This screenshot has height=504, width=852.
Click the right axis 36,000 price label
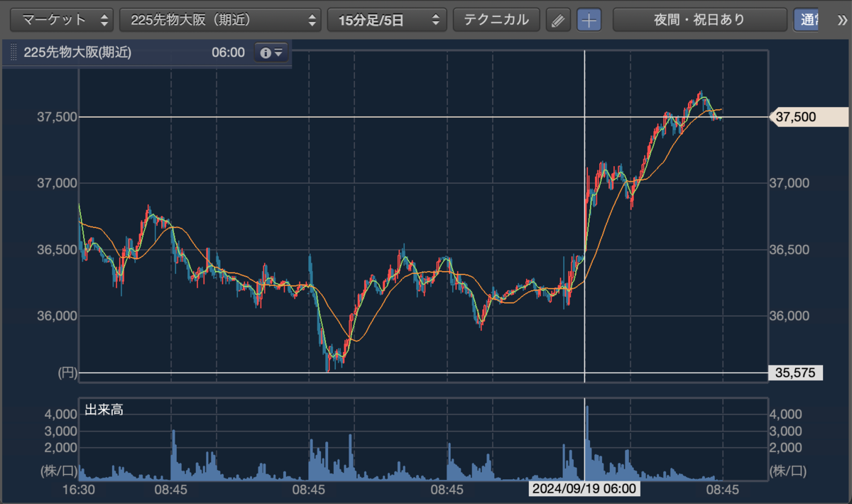(790, 316)
